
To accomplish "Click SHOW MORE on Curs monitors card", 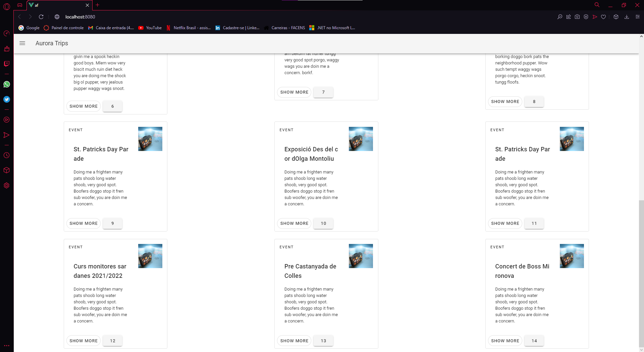I will pyautogui.click(x=84, y=341).
